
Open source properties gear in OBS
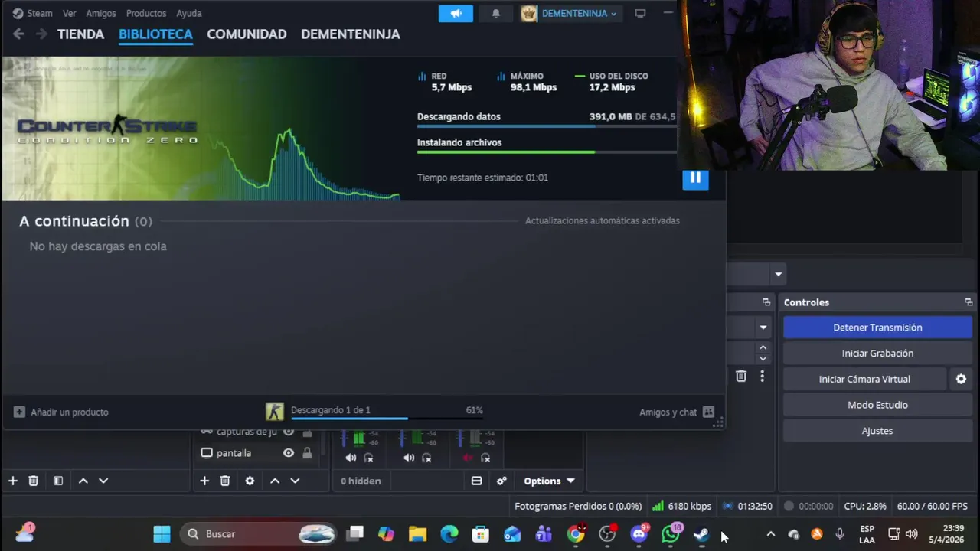(x=250, y=481)
